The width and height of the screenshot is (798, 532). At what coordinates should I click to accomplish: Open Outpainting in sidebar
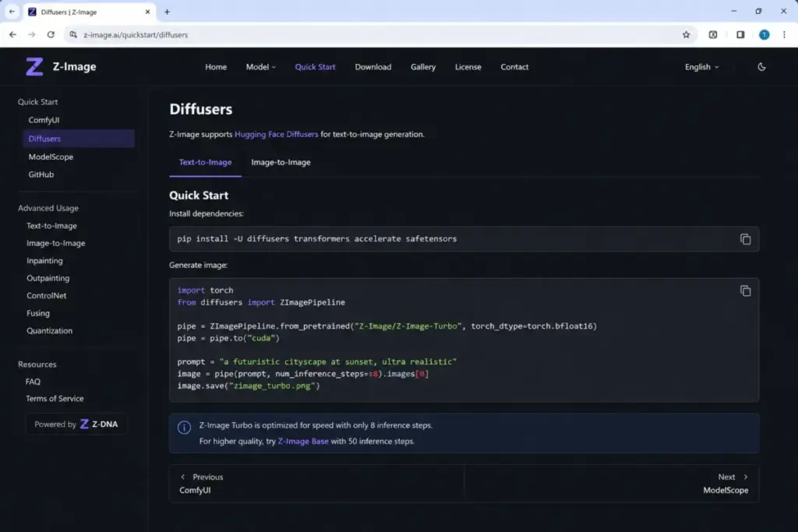(x=48, y=278)
